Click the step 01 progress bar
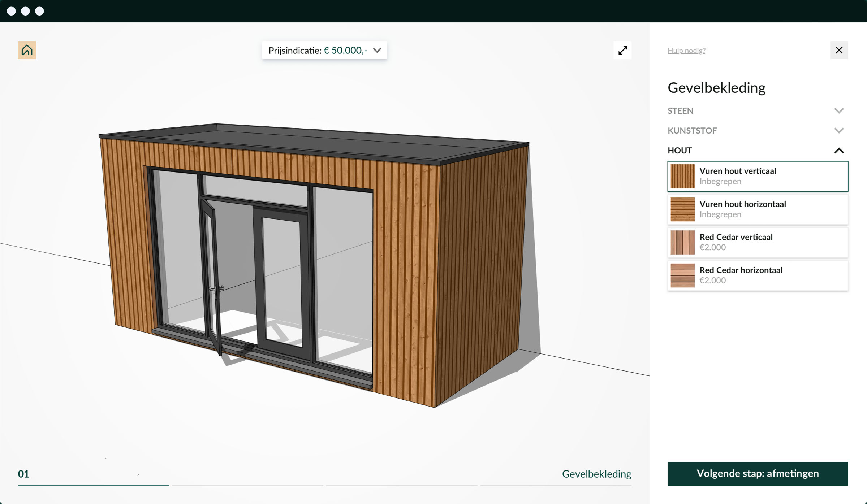The height and width of the screenshot is (504, 867). click(x=92, y=486)
